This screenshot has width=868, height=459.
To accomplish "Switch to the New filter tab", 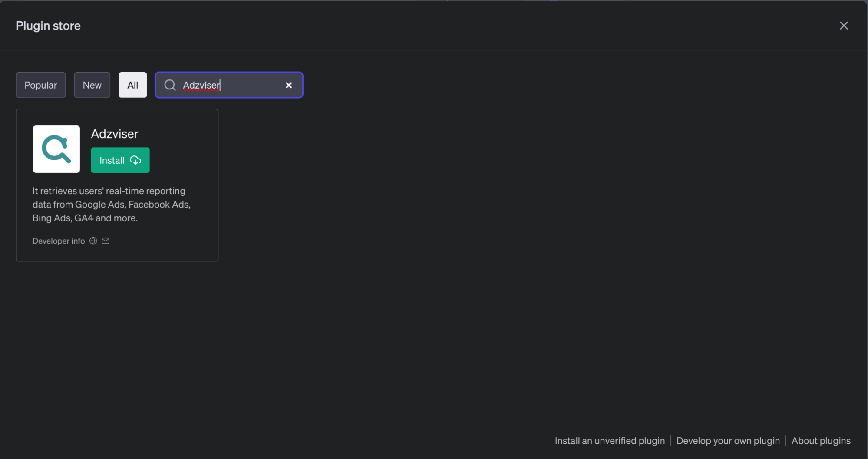I will coord(92,85).
